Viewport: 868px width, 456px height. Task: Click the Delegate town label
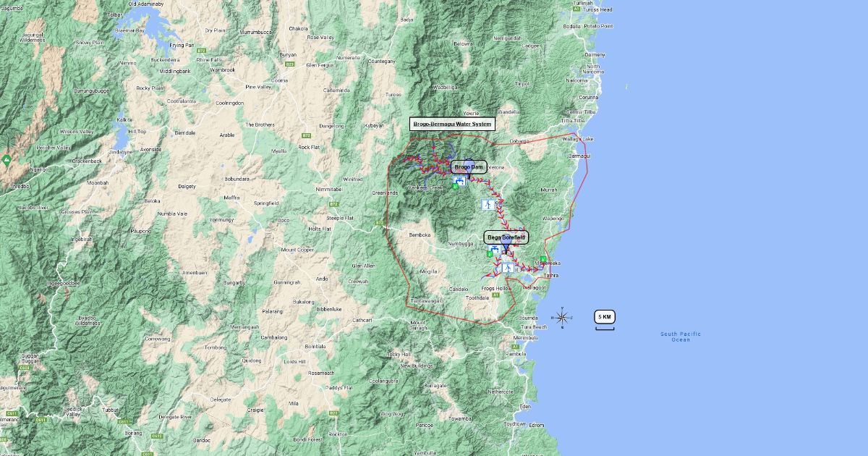tap(221, 399)
